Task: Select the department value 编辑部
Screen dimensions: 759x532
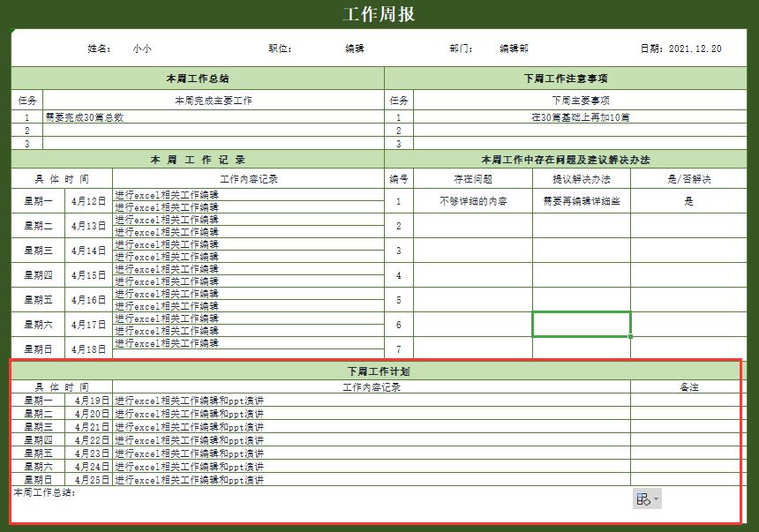Action: [514, 49]
